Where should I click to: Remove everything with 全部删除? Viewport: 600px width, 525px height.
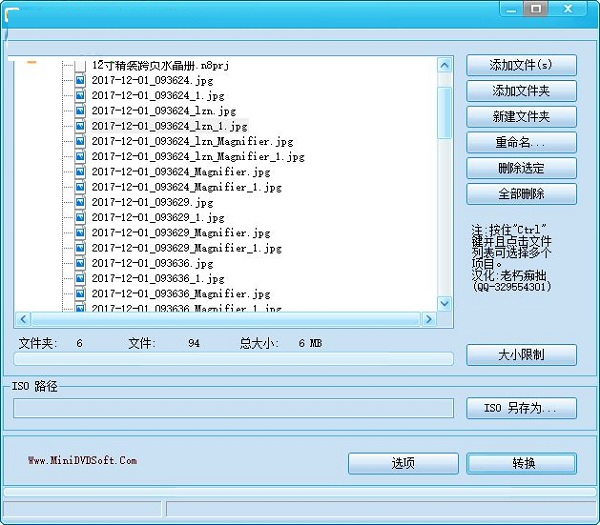521,194
